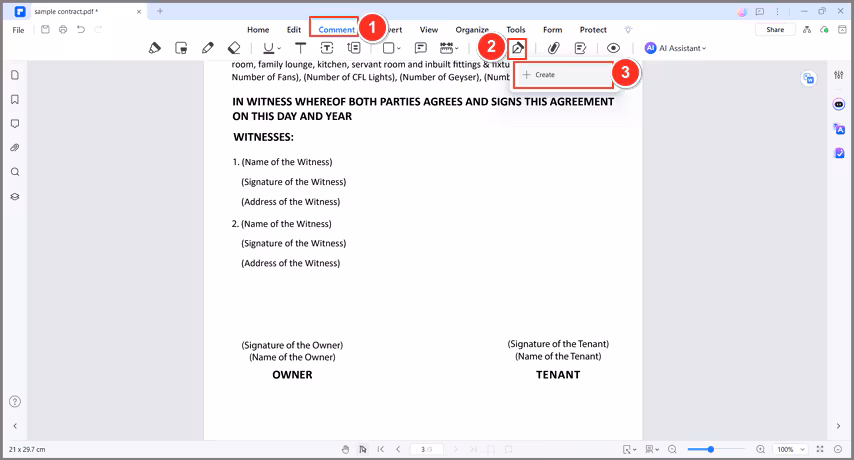Open the Comments panel in sidebar
This screenshot has height=460, width=854.
(x=15, y=124)
